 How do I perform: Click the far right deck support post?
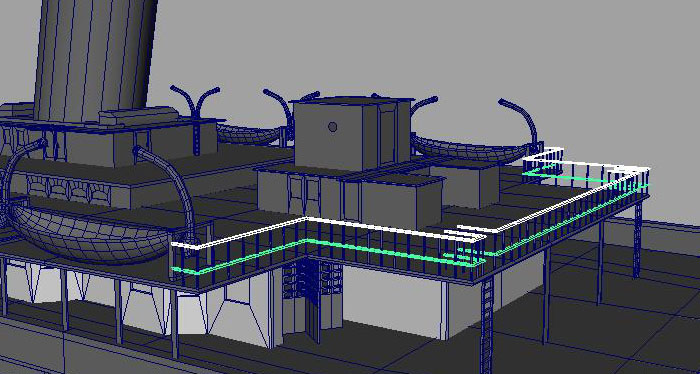click(638, 240)
